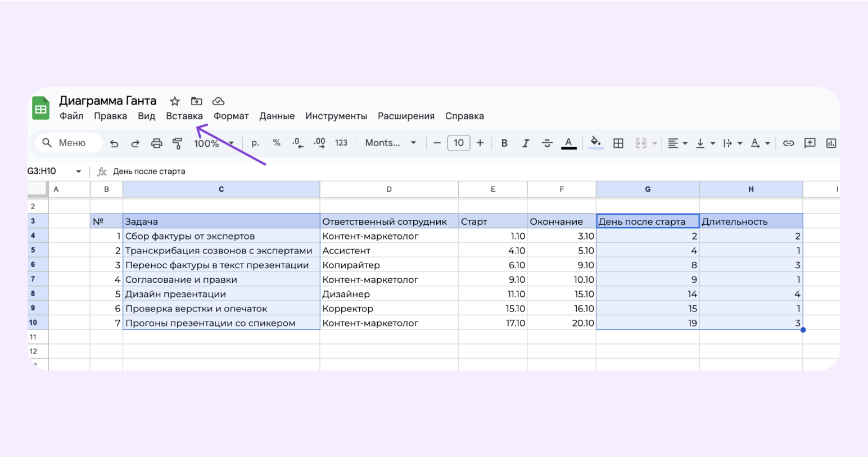This screenshot has height=457, width=868.
Task: Edit the font size field 10
Action: tap(459, 143)
